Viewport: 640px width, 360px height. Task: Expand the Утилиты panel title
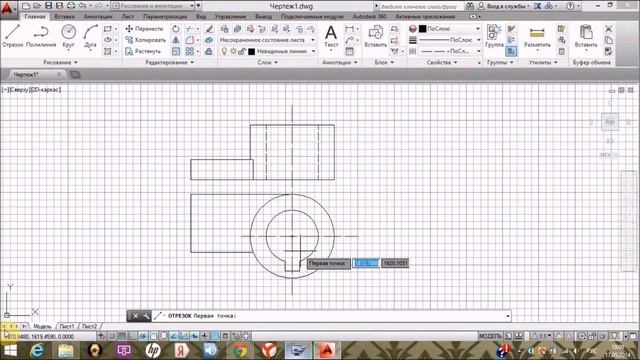pyautogui.click(x=543, y=62)
